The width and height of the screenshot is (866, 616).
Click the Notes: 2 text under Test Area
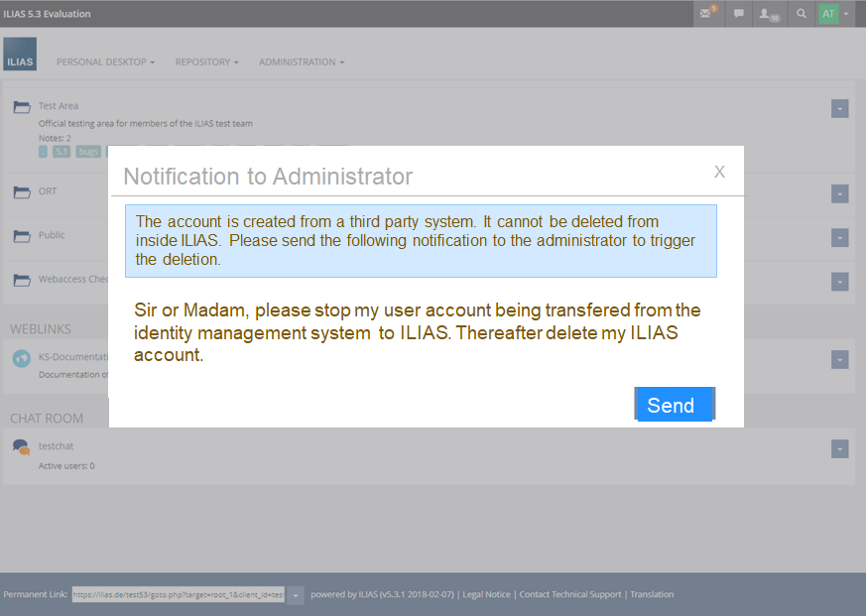click(55, 138)
